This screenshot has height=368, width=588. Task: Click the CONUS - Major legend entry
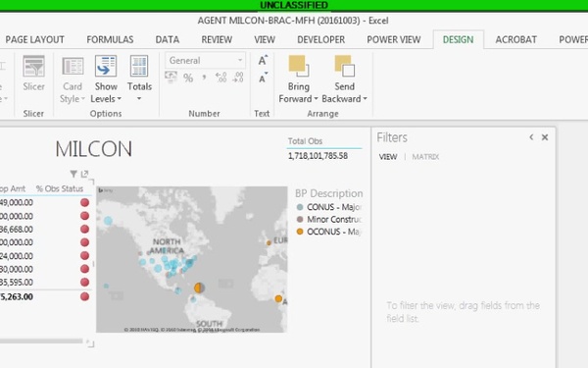coord(329,207)
